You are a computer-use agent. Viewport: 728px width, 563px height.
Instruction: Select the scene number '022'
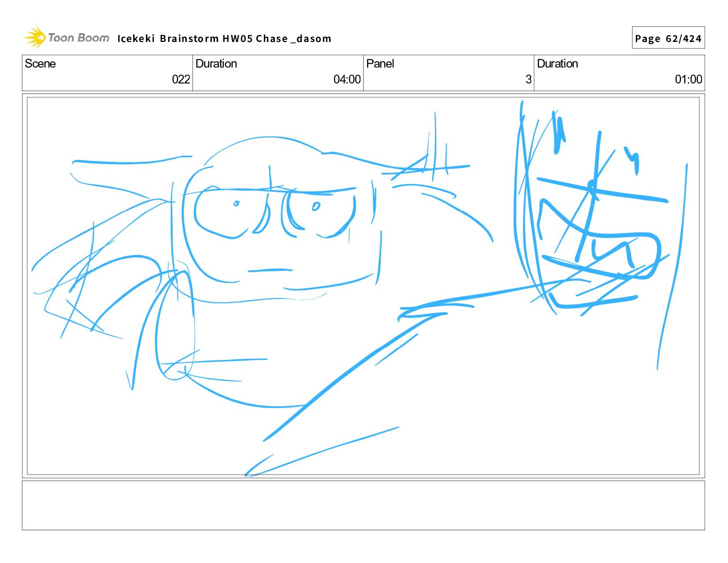pyautogui.click(x=181, y=79)
